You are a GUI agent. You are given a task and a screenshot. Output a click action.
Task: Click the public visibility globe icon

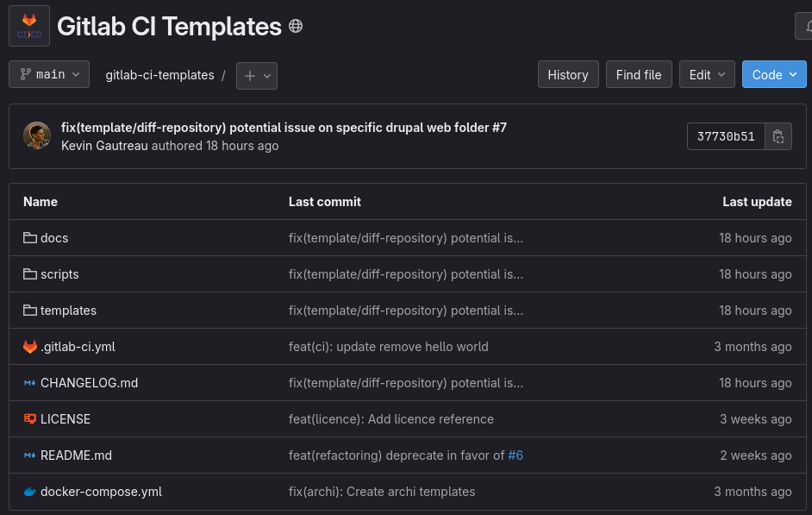[296, 26]
